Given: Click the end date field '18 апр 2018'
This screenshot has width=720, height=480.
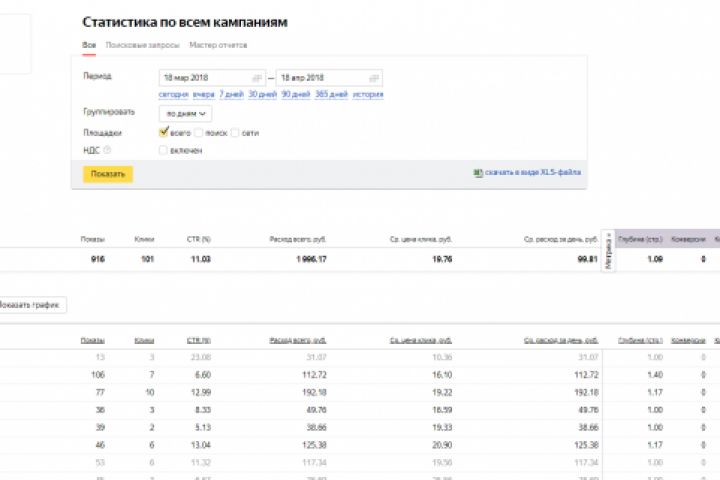Looking at the screenshot, I should [329, 78].
